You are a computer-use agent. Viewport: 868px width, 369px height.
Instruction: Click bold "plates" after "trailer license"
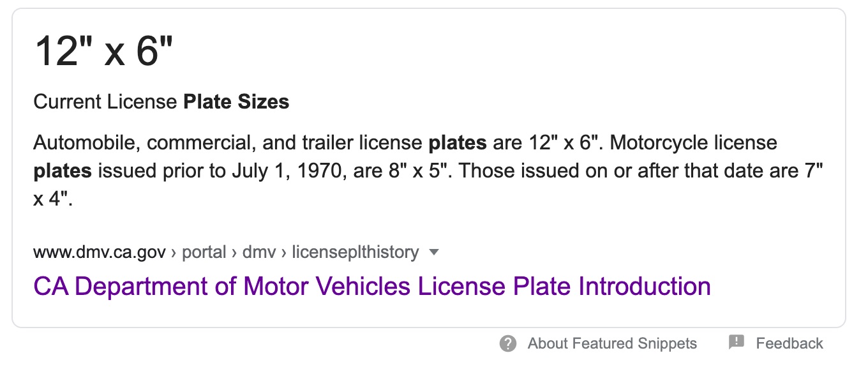click(x=458, y=142)
